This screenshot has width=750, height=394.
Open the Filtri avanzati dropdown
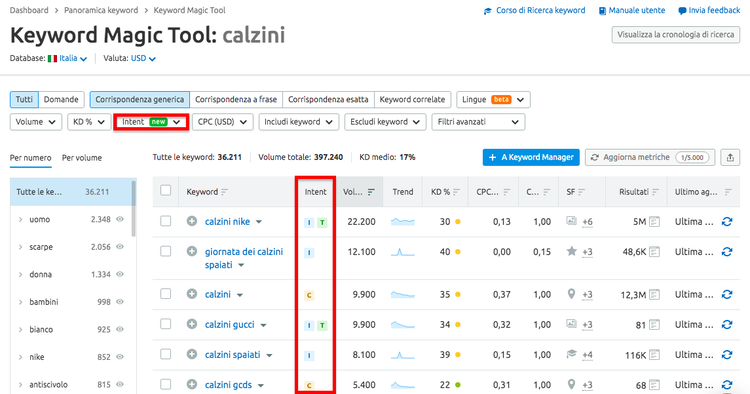click(478, 122)
